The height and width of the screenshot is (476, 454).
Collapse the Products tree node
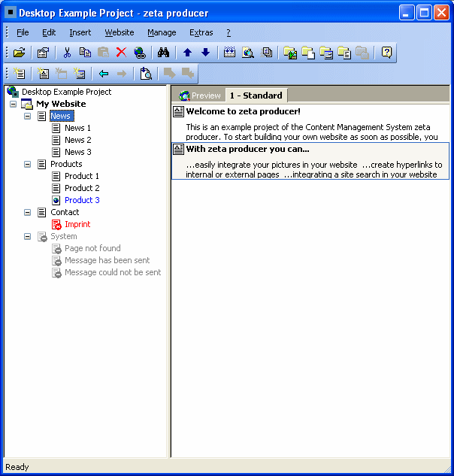(27, 164)
